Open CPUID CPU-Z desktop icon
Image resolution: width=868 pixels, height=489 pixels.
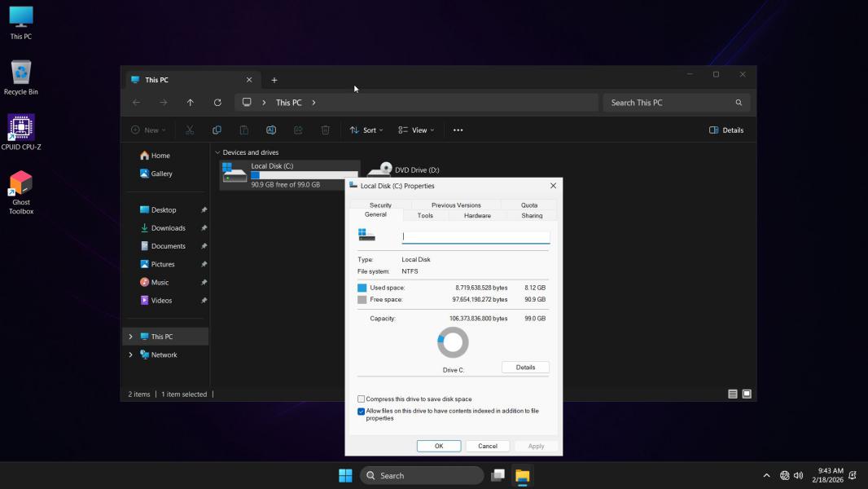(21, 129)
